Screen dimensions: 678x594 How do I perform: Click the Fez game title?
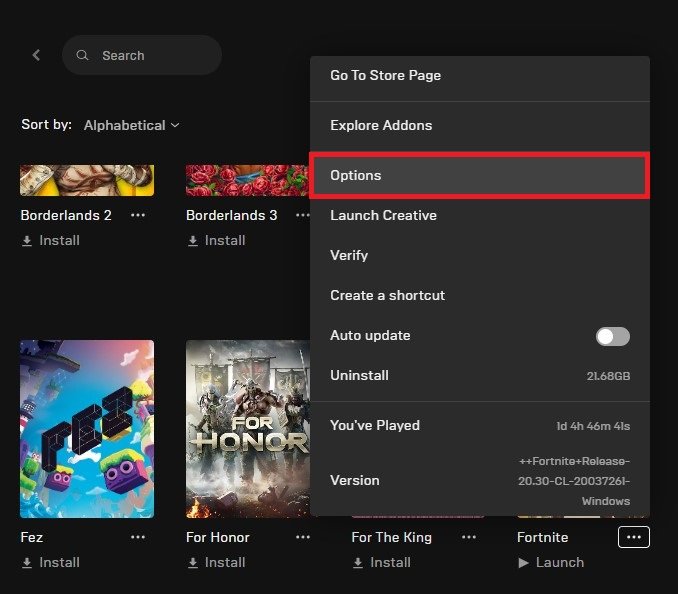(32, 537)
